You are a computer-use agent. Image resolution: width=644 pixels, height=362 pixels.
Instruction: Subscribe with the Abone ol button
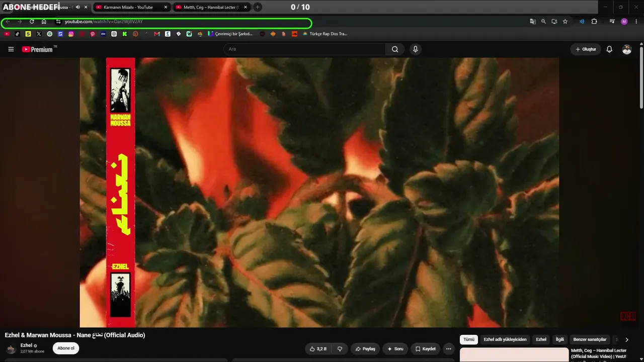pyautogui.click(x=66, y=348)
